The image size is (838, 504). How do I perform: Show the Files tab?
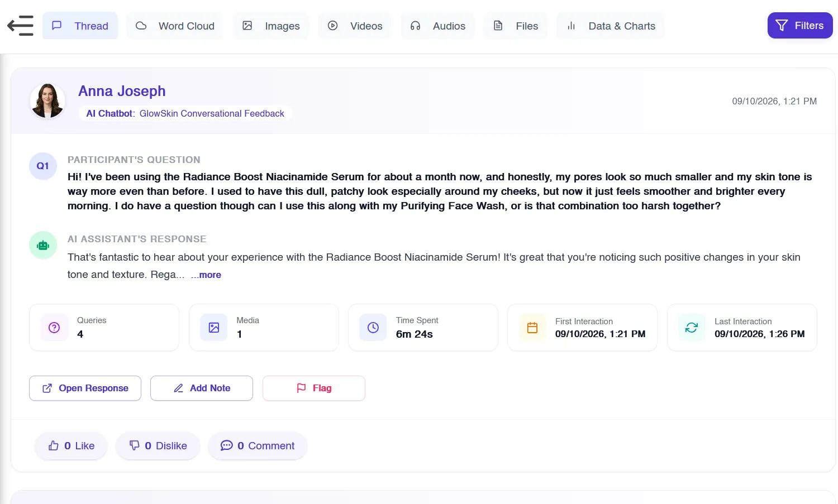coord(516,26)
